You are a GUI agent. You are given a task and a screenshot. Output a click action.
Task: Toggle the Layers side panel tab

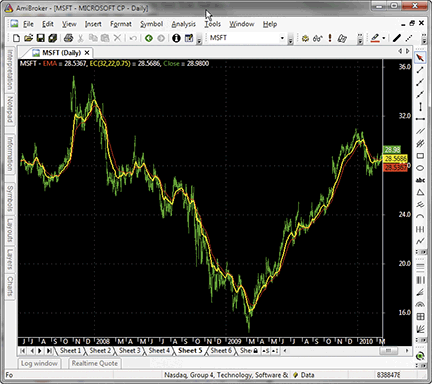tap(10, 259)
